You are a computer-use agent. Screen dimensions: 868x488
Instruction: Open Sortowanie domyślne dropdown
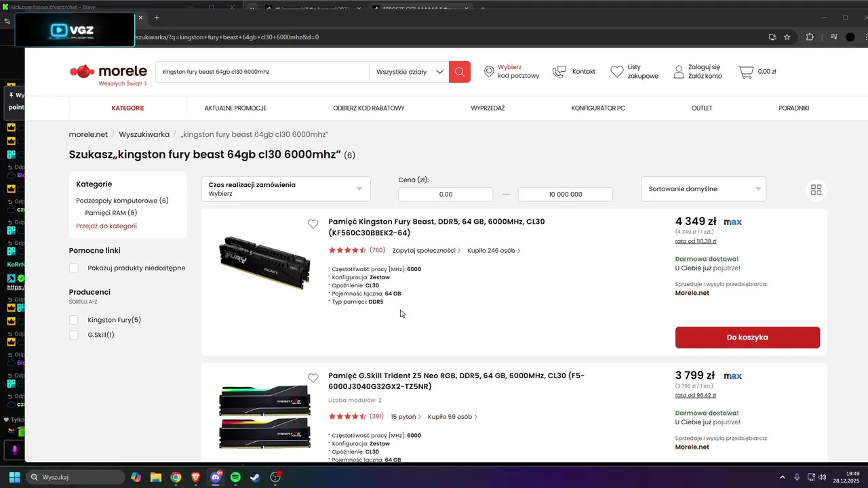click(x=703, y=189)
